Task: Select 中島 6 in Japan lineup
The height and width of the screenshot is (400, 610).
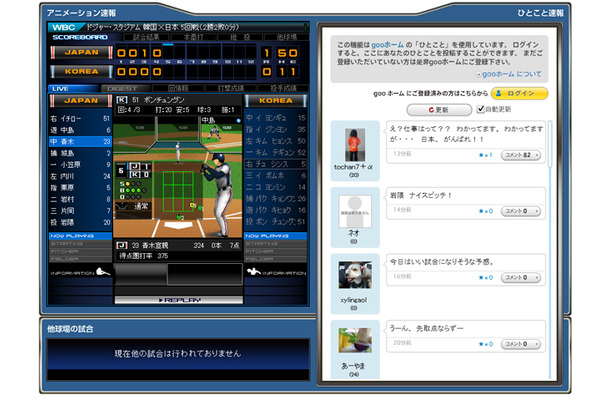Action: [x=81, y=130]
